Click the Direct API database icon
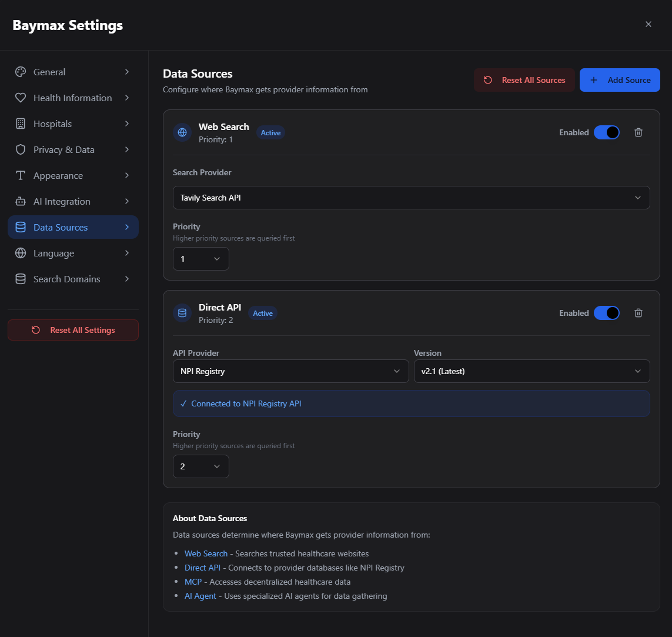This screenshot has height=637, width=672. coord(182,313)
